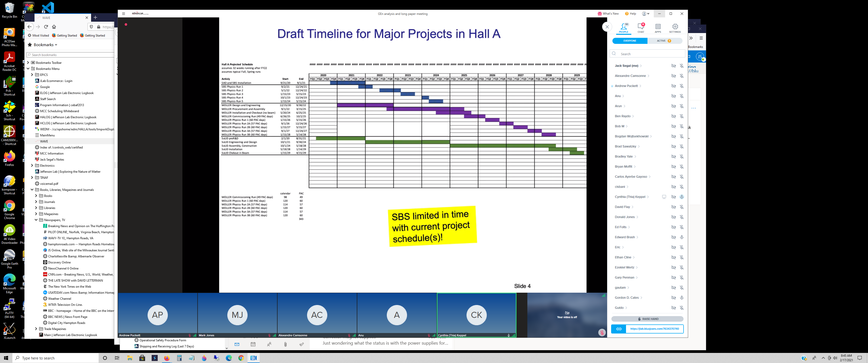Open the Most Visited bookmark

click(x=38, y=35)
